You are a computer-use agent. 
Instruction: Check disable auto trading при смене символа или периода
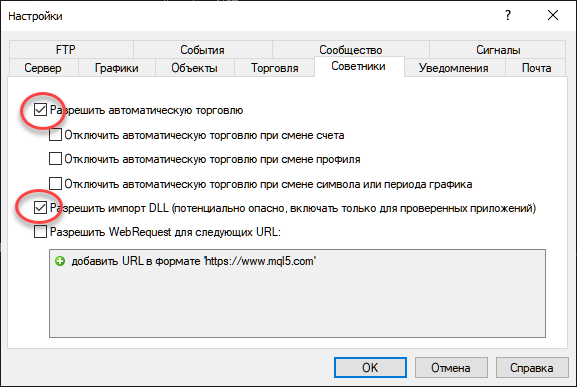pyautogui.click(x=55, y=183)
